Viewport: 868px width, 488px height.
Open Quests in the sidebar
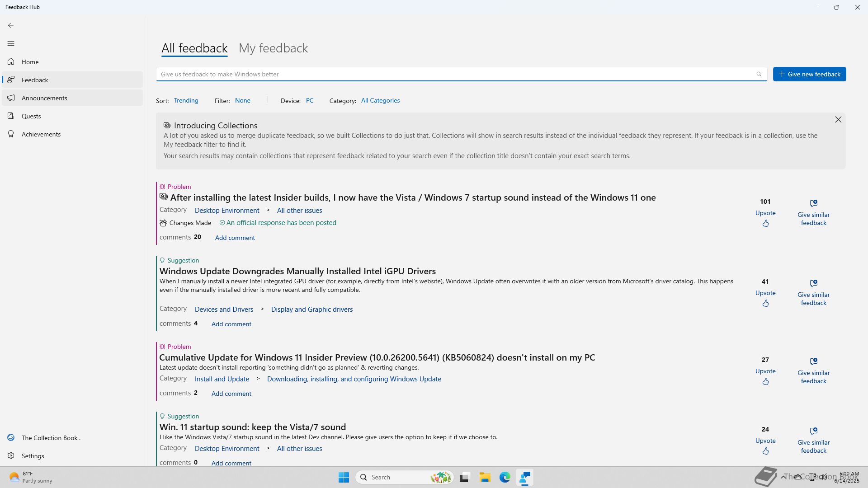(x=31, y=116)
